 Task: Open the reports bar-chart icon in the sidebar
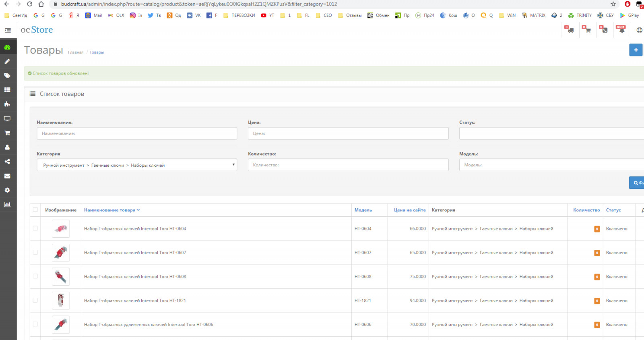[x=7, y=204]
